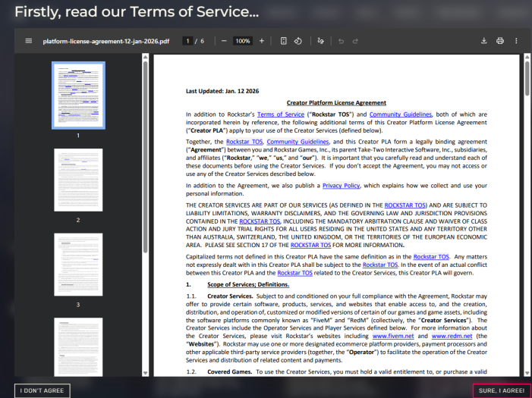
Task: Open page 2 thumbnail
Action: click(x=78, y=180)
